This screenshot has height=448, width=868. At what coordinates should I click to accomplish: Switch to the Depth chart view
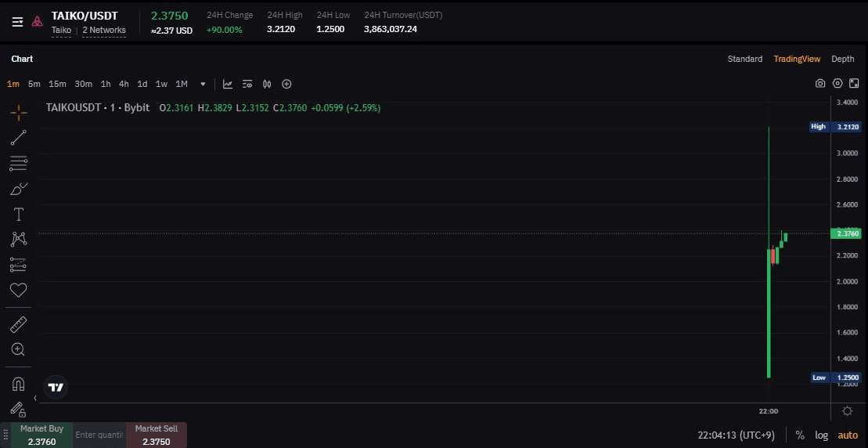[842, 59]
